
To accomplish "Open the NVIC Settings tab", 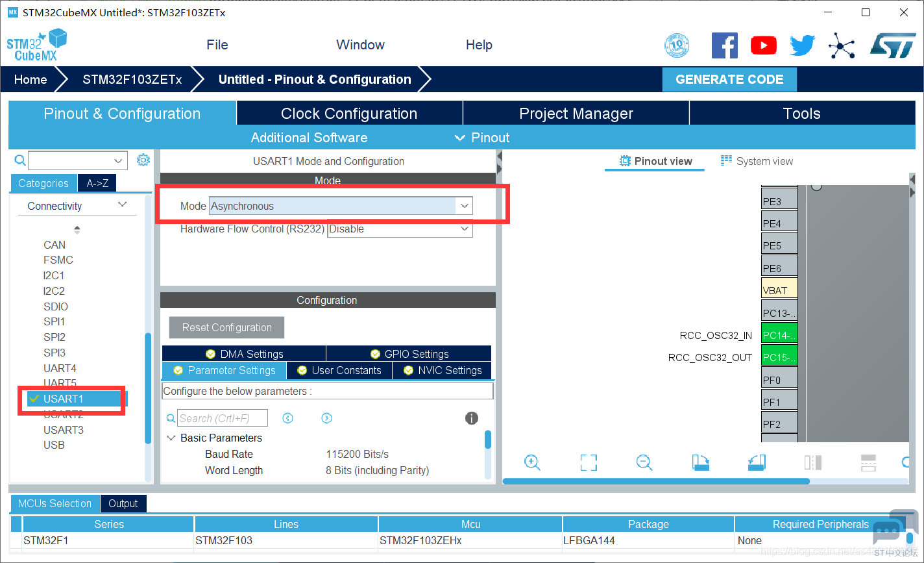I will 442,370.
